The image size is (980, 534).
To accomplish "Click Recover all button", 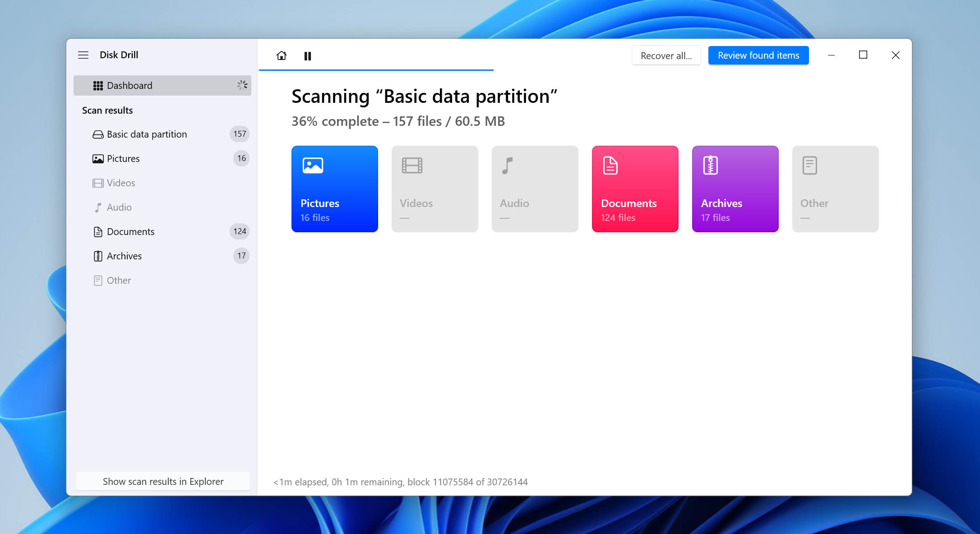I will click(666, 55).
